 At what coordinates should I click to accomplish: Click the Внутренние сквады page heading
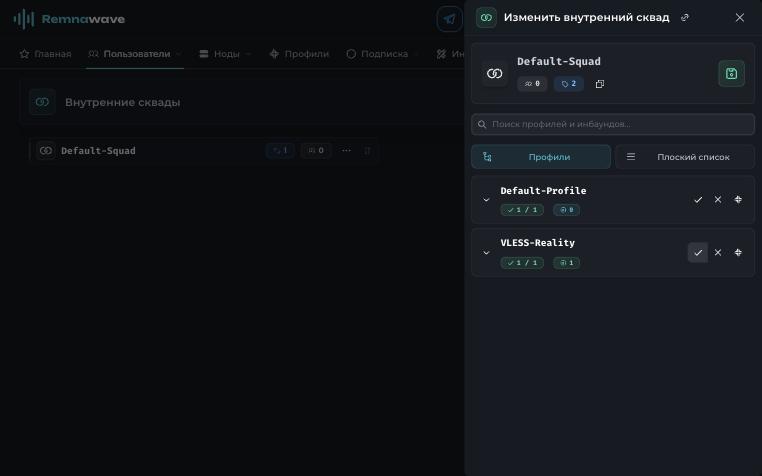[122, 103]
